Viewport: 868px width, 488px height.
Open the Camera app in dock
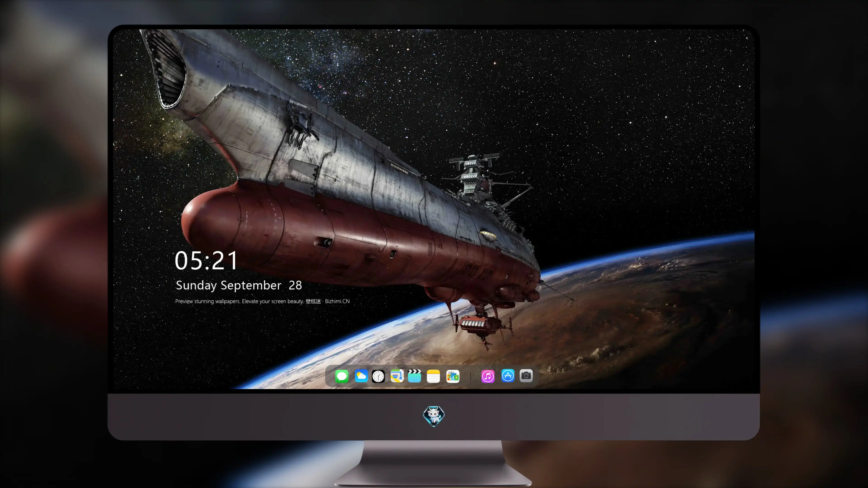pos(526,376)
